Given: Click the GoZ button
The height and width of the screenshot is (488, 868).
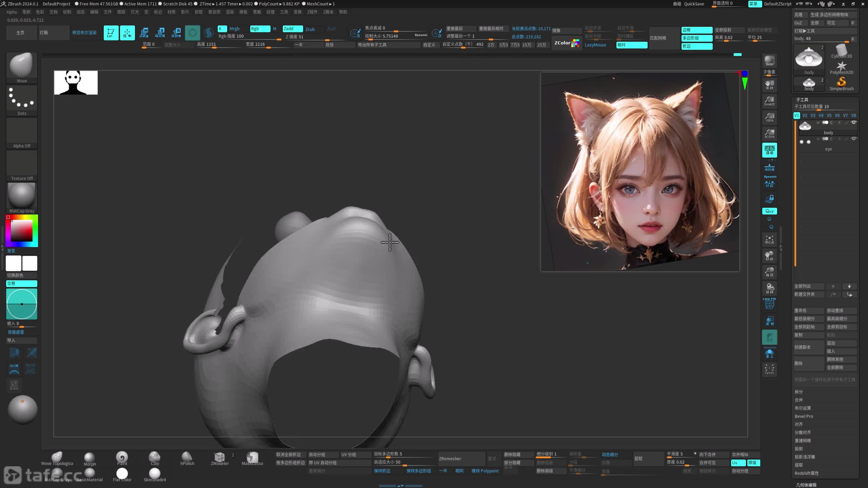Looking at the screenshot, I should pos(801,23).
